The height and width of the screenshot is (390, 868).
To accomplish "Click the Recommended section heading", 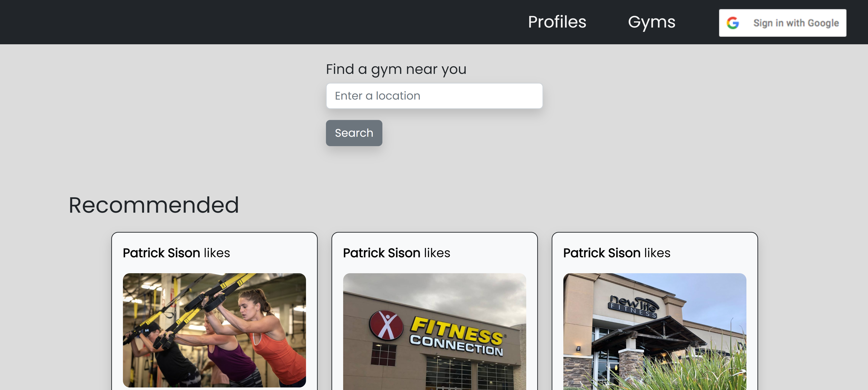I will [x=154, y=205].
